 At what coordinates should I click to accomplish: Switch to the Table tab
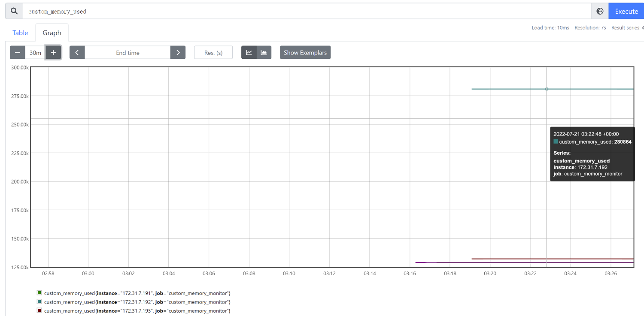pos(20,33)
